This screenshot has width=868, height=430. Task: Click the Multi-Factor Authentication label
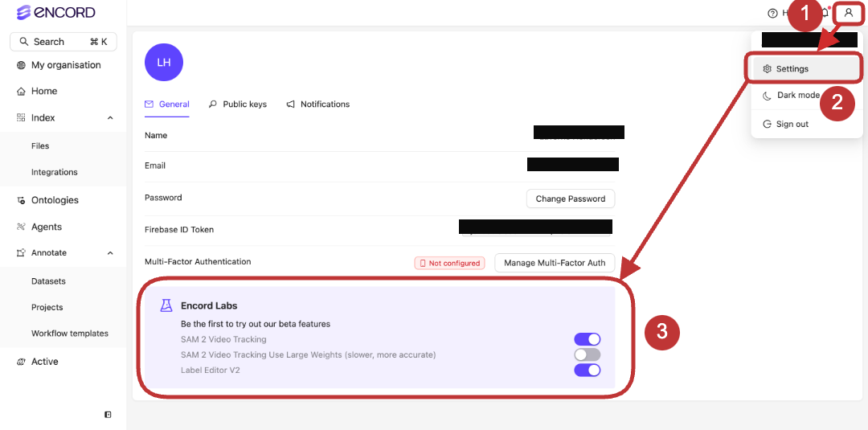(198, 262)
